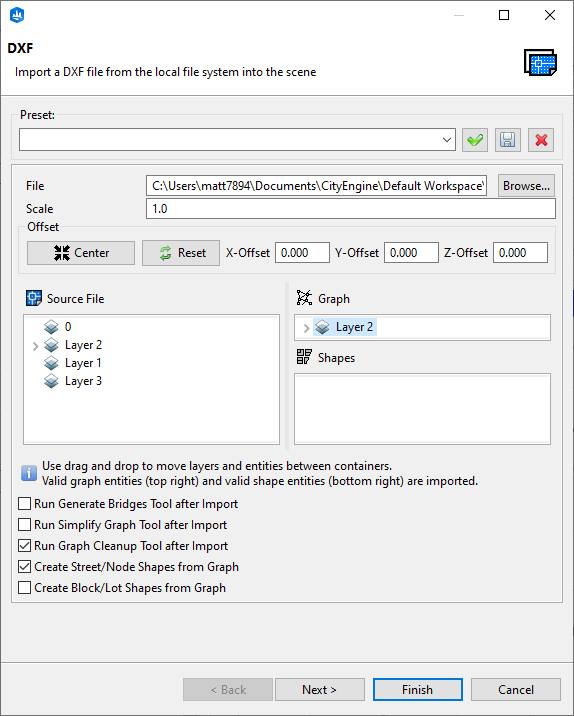Select Layer 3 in Source File list
Screen dimensions: 574x716
point(83,381)
